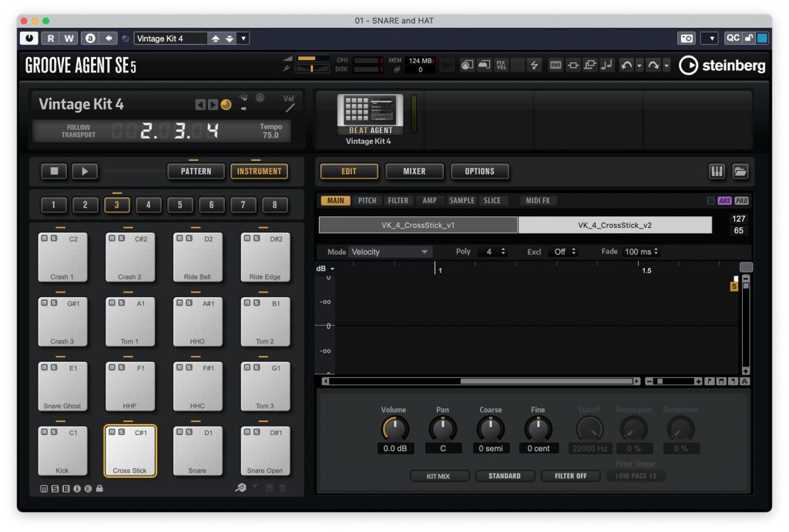Open the Vintage Kit 4 preset field
Image resolution: width=789 pixels, height=532 pixels.
pyautogui.click(x=170, y=38)
